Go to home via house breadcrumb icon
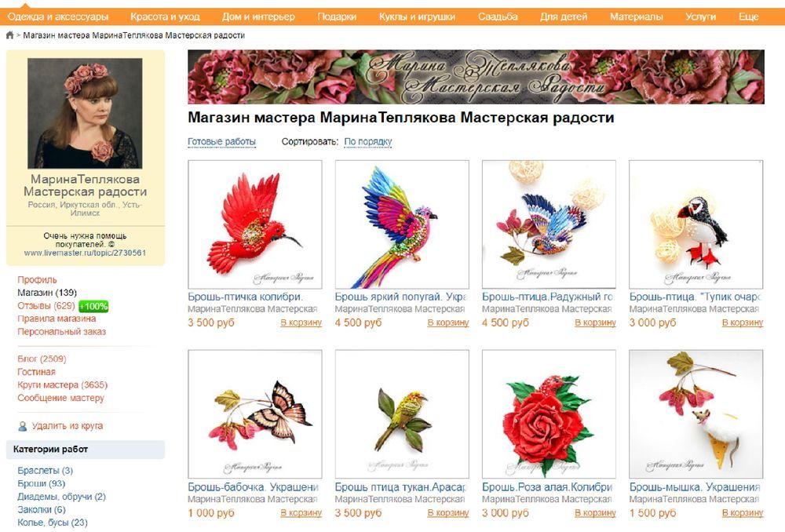Screen dimensions: 785x532 point(9,35)
